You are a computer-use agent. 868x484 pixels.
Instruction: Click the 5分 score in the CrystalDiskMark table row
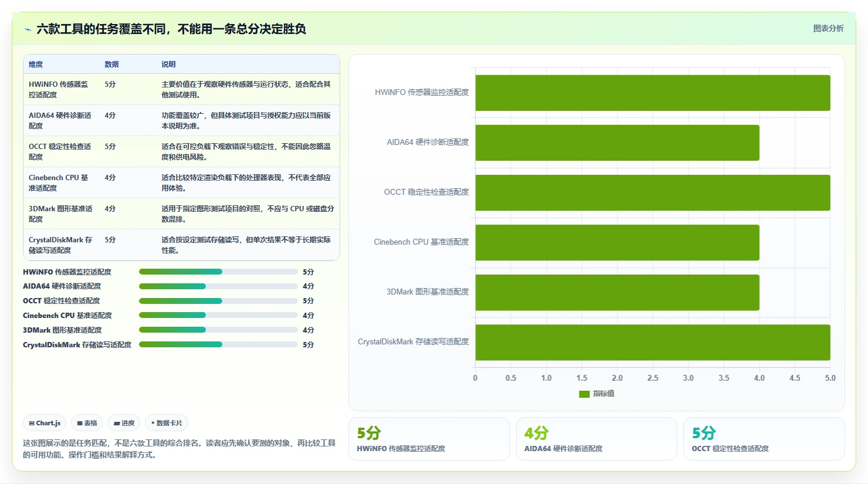click(110, 240)
